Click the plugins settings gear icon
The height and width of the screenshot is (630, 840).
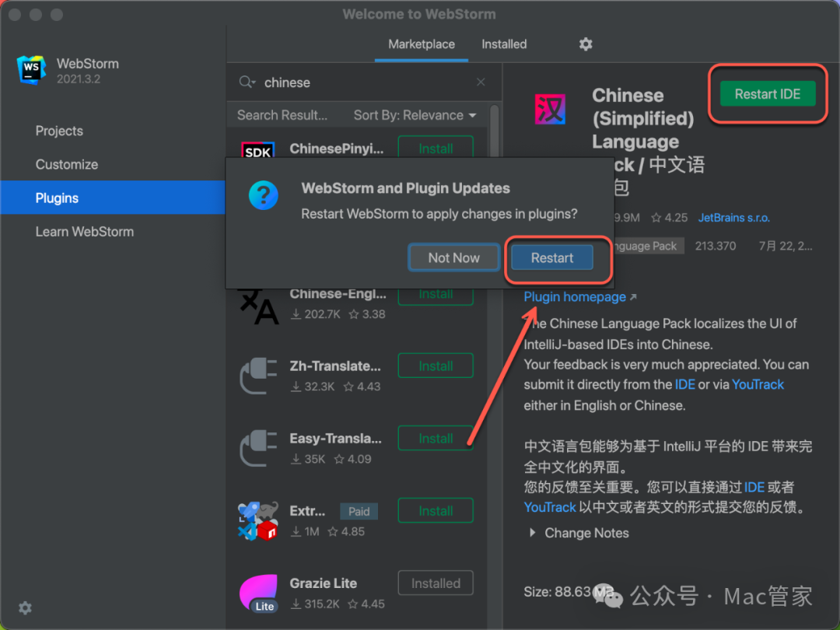pos(586,44)
